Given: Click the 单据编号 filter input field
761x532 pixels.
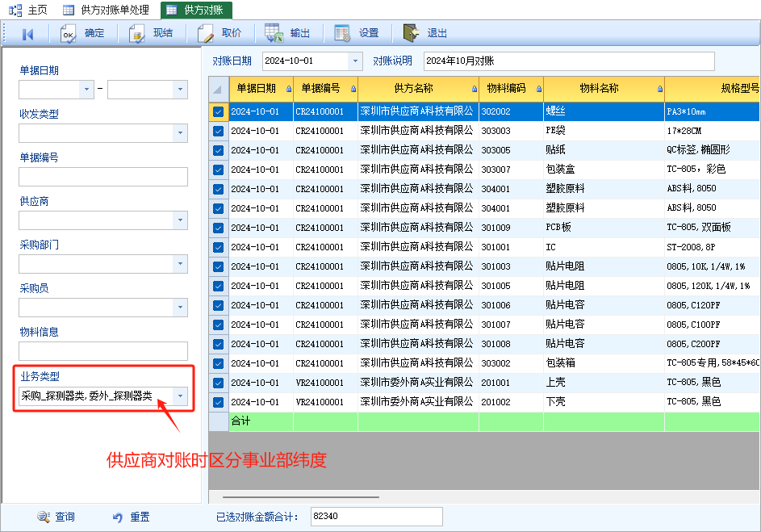Looking at the screenshot, I should pyautogui.click(x=102, y=177).
